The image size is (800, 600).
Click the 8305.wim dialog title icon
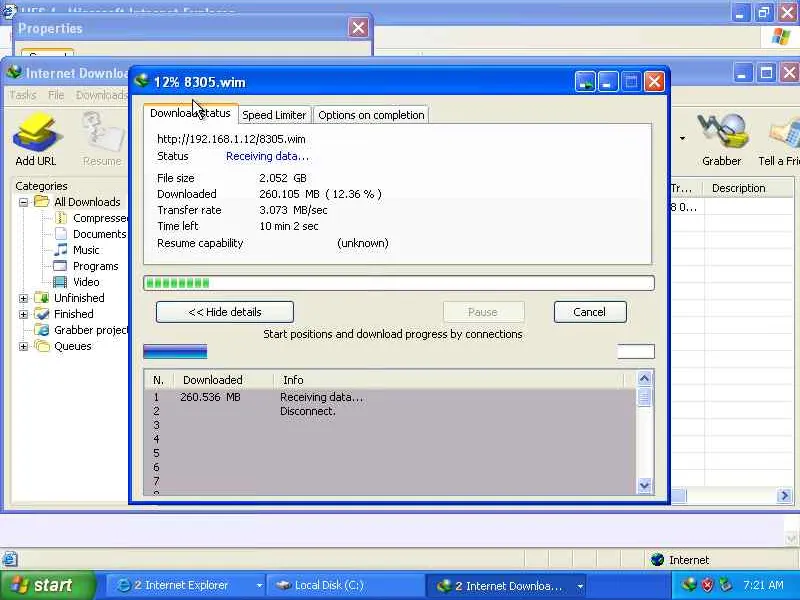tap(141, 81)
